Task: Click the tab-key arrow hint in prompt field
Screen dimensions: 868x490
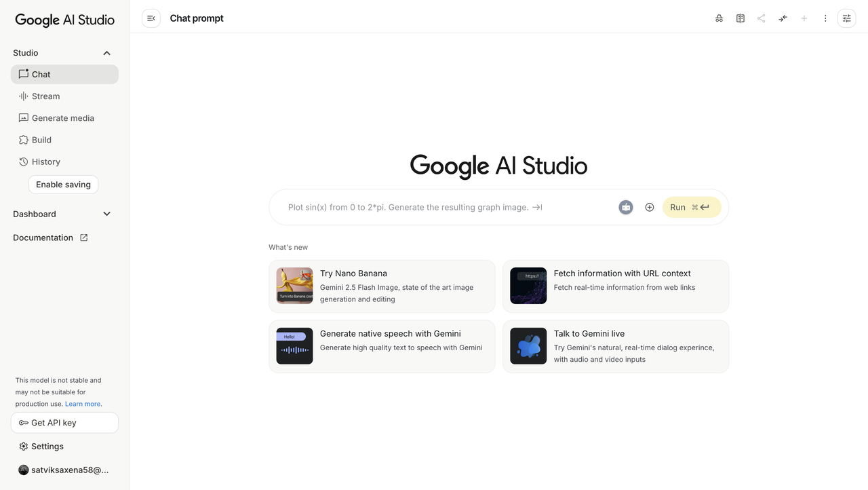Action: pyautogui.click(x=537, y=208)
